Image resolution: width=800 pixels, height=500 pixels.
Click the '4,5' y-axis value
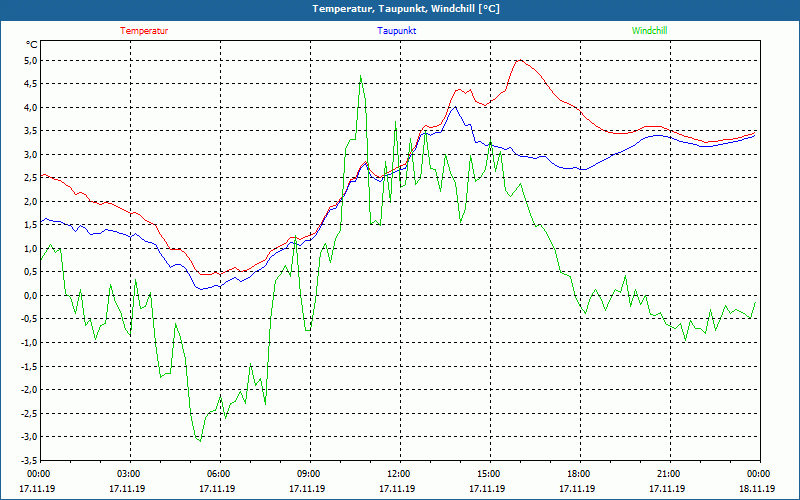(x=31, y=84)
